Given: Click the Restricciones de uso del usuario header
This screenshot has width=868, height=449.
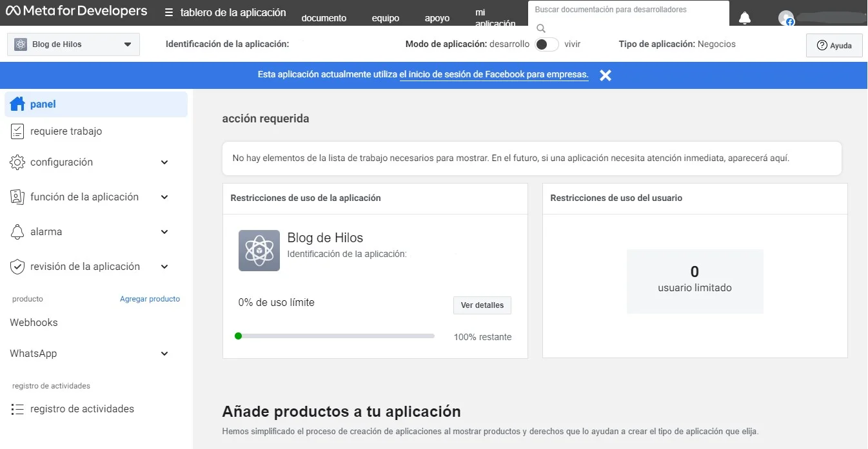Looking at the screenshot, I should click(616, 198).
